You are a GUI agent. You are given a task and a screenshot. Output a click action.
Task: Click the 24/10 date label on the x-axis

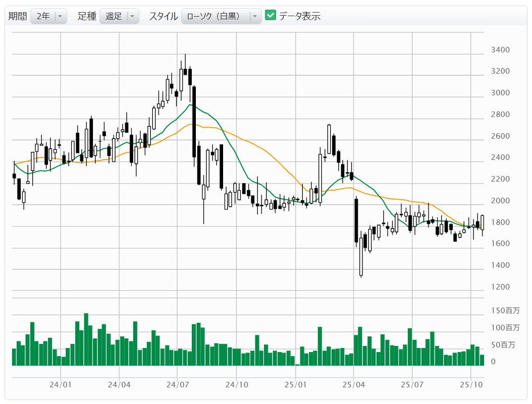click(237, 385)
